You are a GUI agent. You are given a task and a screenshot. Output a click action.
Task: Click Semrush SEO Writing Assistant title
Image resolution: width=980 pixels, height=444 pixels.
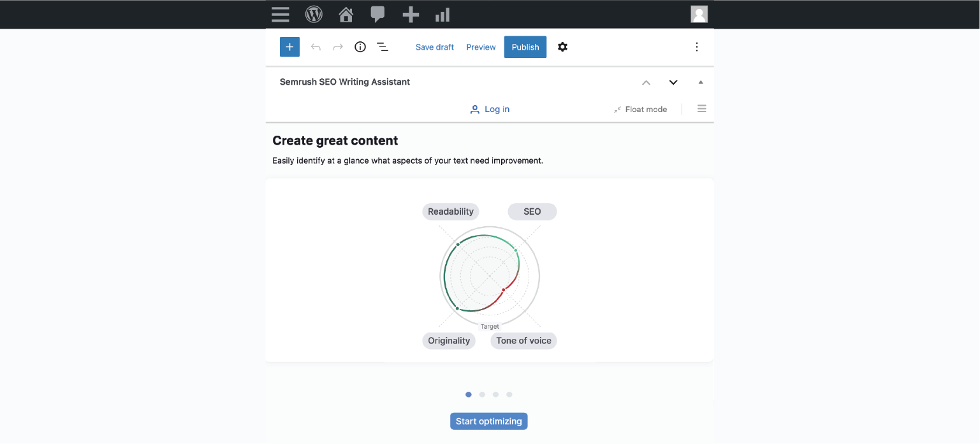[x=345, y=82]
